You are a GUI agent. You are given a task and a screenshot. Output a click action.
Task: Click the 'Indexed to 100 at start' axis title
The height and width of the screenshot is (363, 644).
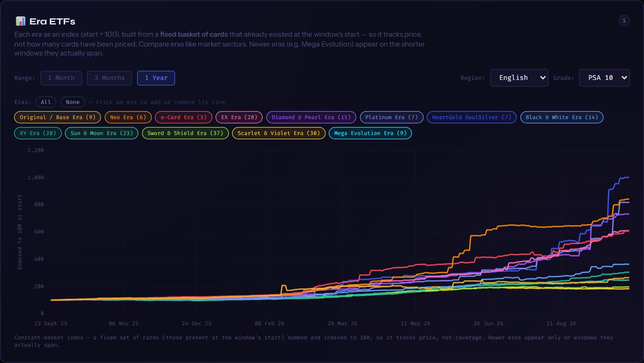20,232
